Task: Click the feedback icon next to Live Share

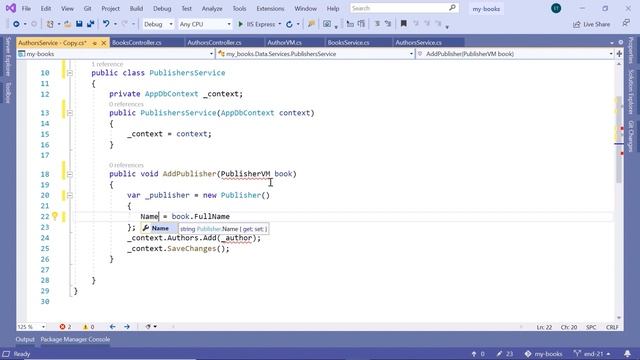Action: pos(626,24)
